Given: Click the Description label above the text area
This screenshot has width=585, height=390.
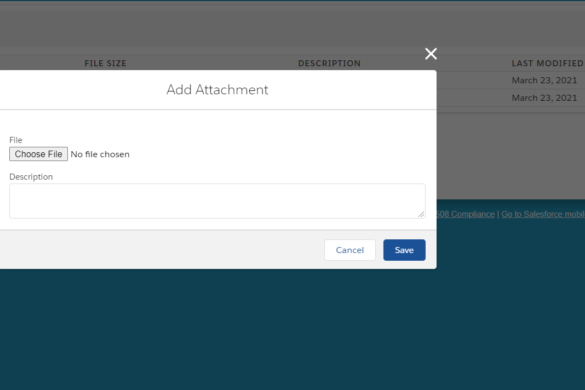Looking at the screenshot, I should tap(31, 177).
